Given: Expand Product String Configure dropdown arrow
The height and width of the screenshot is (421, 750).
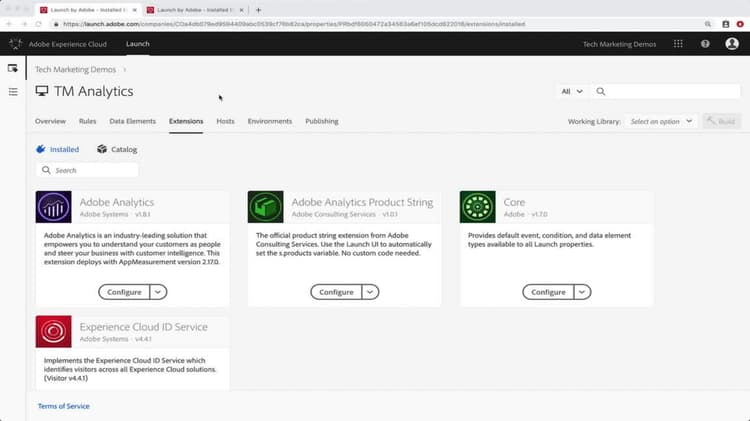Looking at the screenshot, I should pos(370,292).
